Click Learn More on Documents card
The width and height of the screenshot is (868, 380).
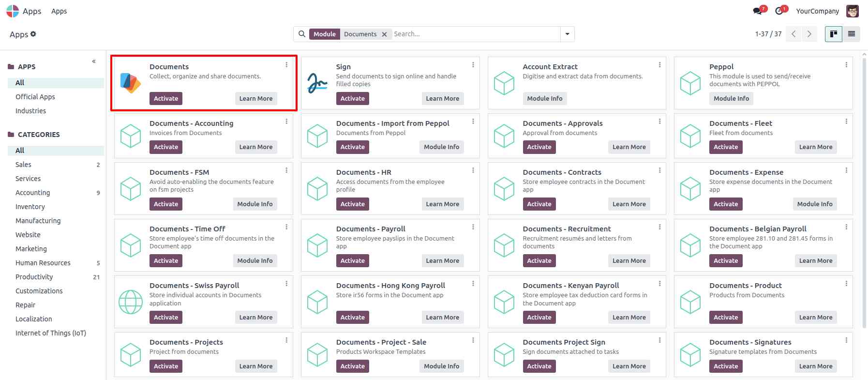pos(256,98)
